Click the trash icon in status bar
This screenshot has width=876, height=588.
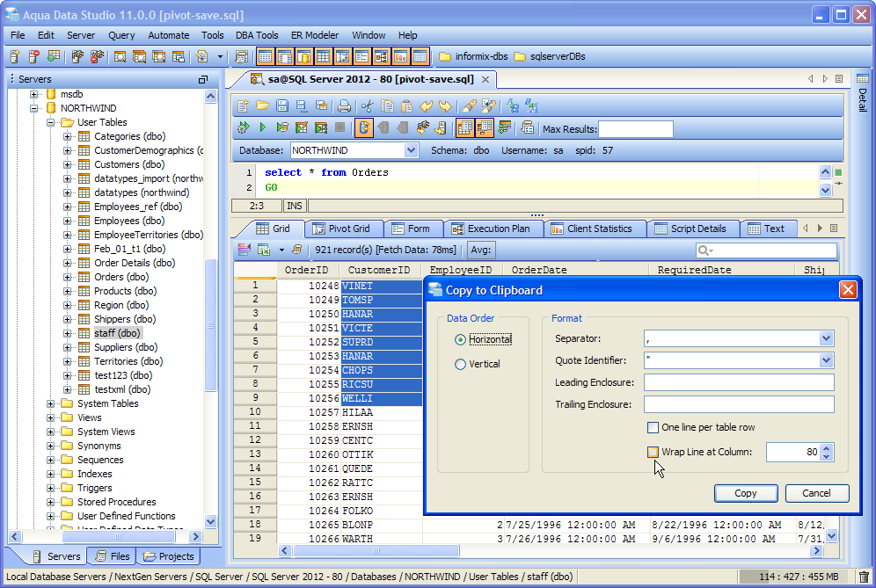pos(864,577)
